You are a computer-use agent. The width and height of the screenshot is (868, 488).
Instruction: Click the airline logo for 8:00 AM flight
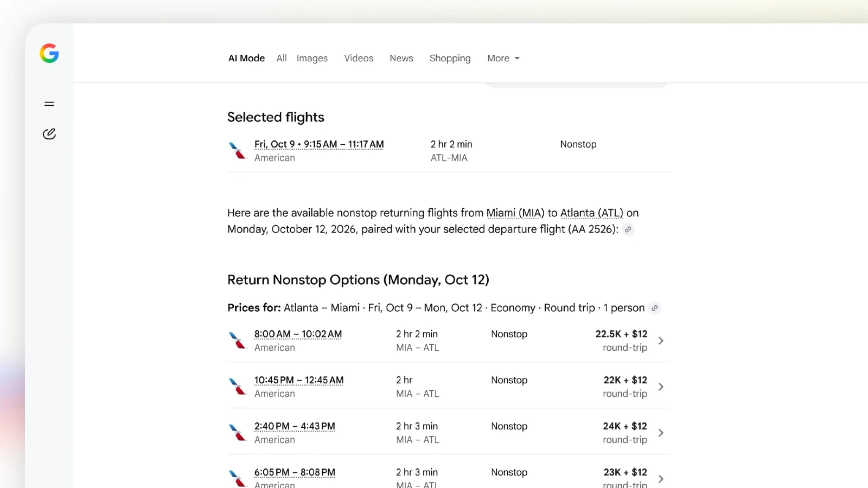238,340
